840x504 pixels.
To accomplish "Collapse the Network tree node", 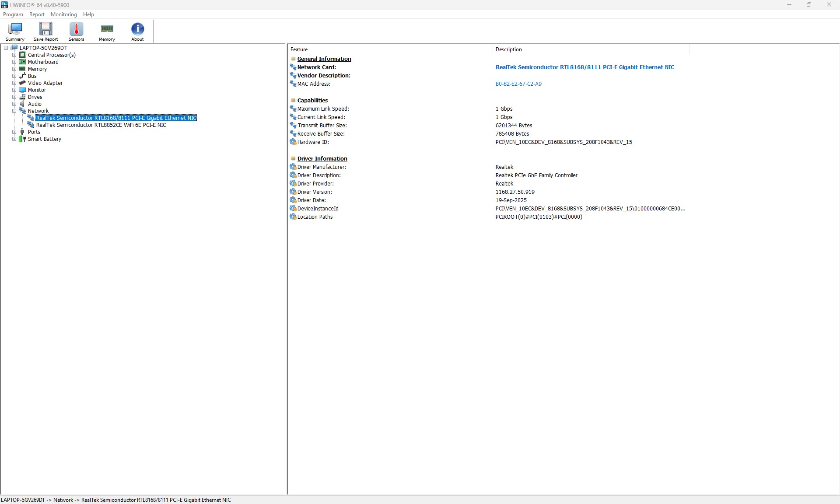I will (x=14, y=111).
